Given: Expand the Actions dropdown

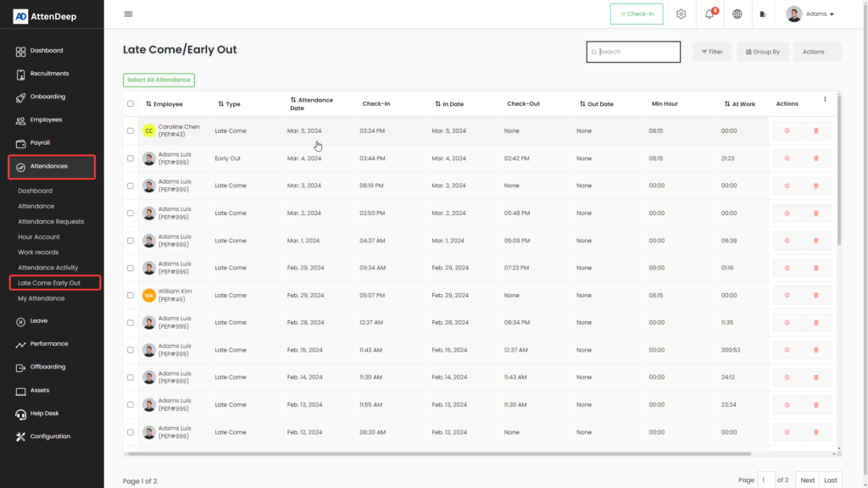Looking at the screenshot, I should point(817,52).
